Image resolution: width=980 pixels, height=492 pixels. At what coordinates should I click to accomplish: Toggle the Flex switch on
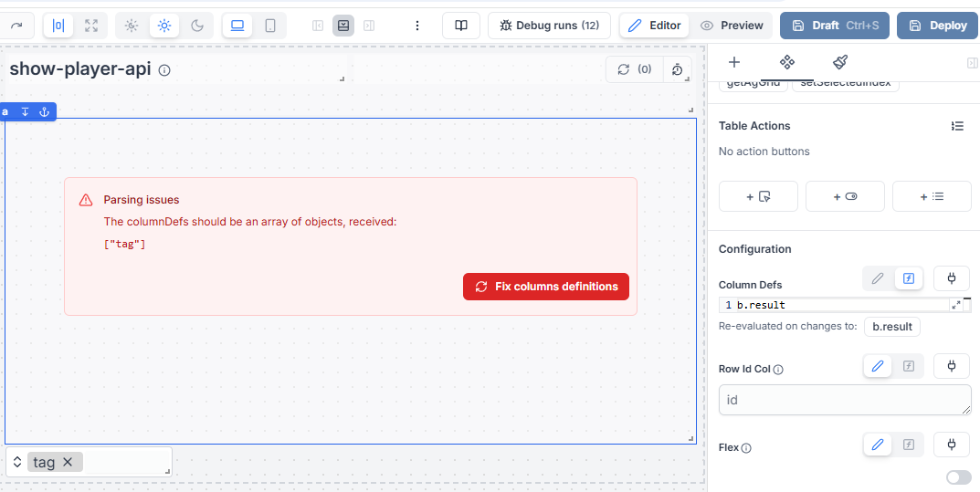pos(959,477)
